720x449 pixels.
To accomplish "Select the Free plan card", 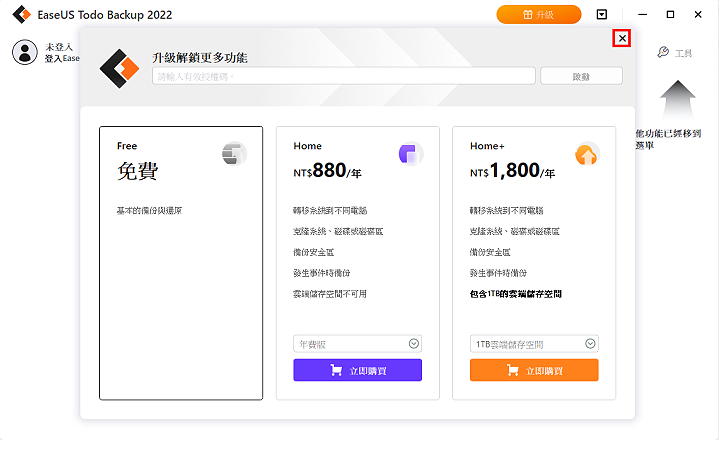I will pos(181,263).
